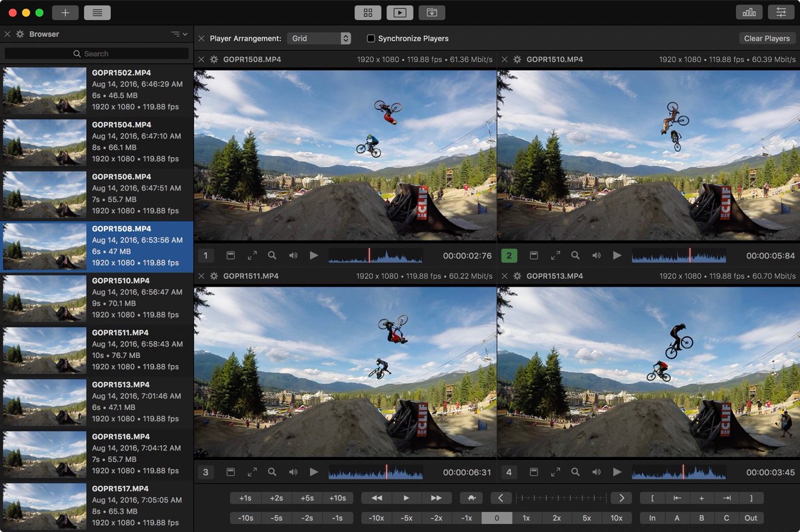The height and width of the screenshot is (532, 800).
Task: Click the waveform timeline of player 2
Action: click(x=679, y=256)
